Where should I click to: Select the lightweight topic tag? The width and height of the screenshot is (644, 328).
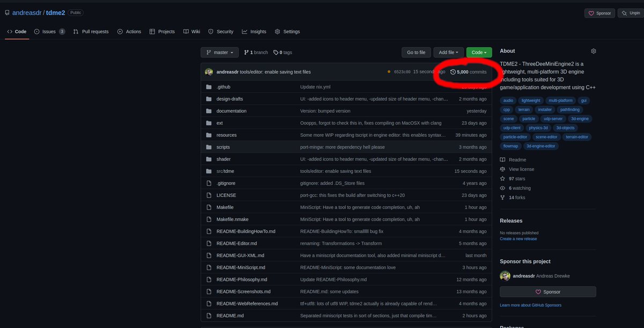(531, 100)
